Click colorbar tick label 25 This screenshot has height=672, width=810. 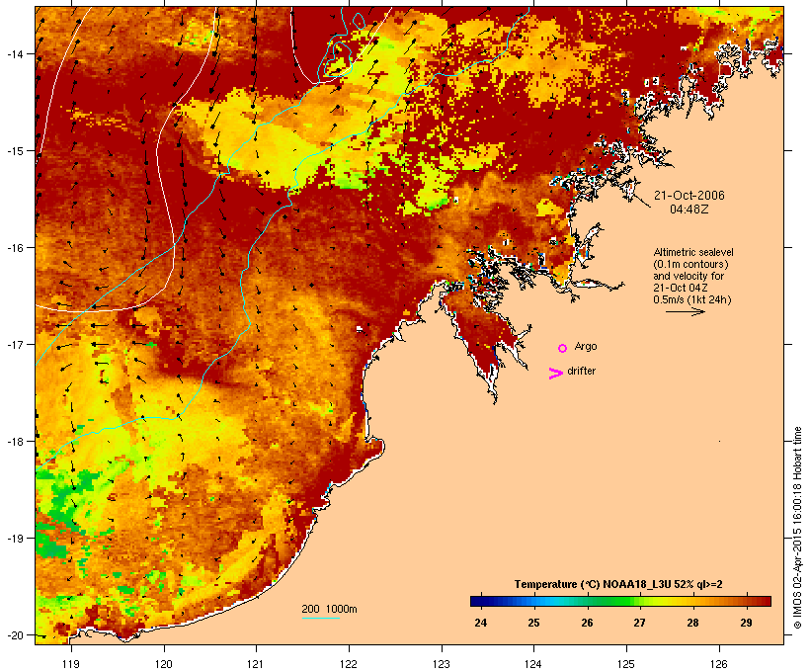[533, 623]
